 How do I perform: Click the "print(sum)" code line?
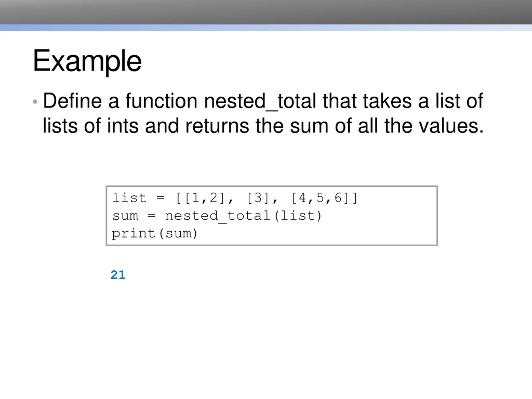pyautogui.click(x=154, y=234)
